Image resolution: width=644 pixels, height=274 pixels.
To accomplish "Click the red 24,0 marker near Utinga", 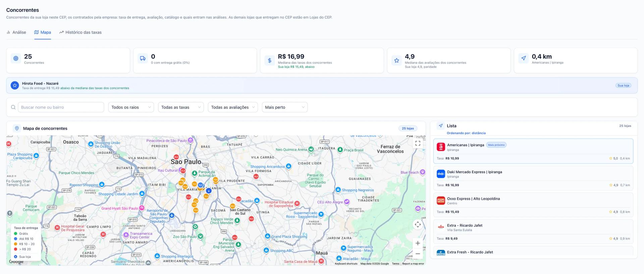I will click(x=251, y=219).
